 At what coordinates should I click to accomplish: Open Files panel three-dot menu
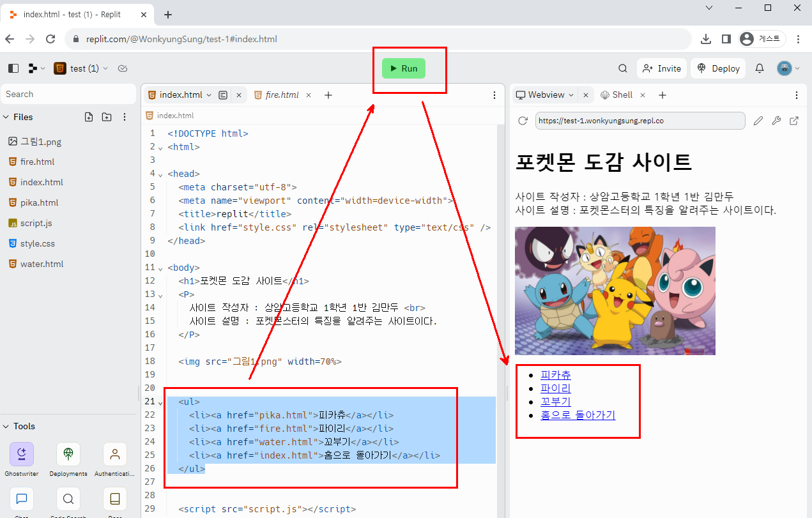point(125,117)
